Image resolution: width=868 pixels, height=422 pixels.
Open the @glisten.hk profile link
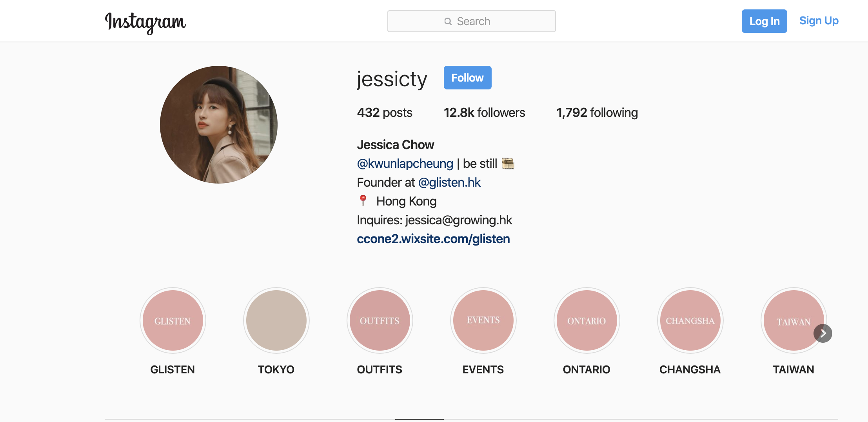[449, 182]
